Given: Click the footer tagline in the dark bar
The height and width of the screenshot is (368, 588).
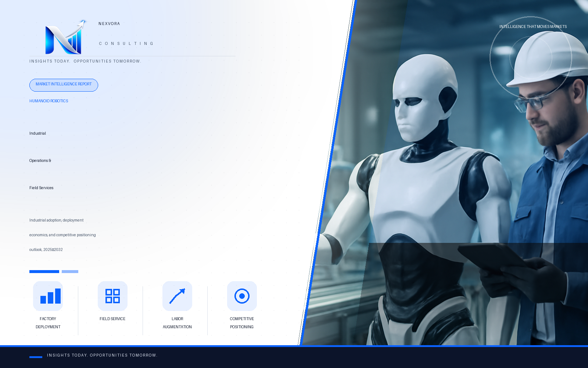Looking at the screenshot, I should (x=102, y=355).
